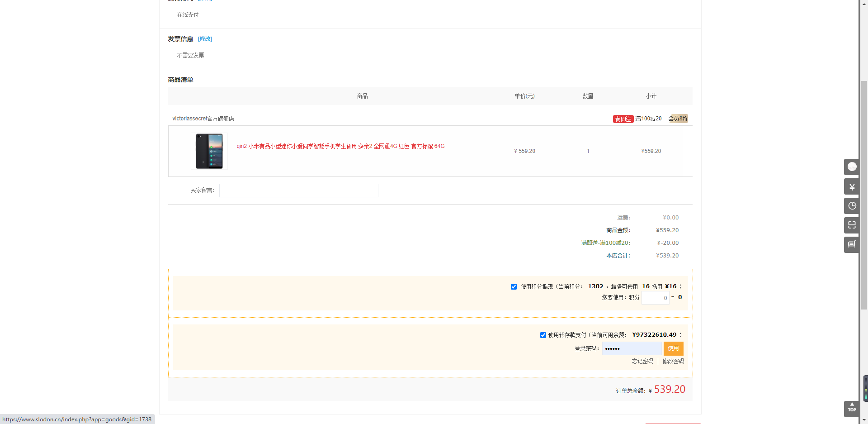Click the 会员8折 member discount tag
Screen dimensions: 868x424
pyautogui.click(x=678, y=119)
